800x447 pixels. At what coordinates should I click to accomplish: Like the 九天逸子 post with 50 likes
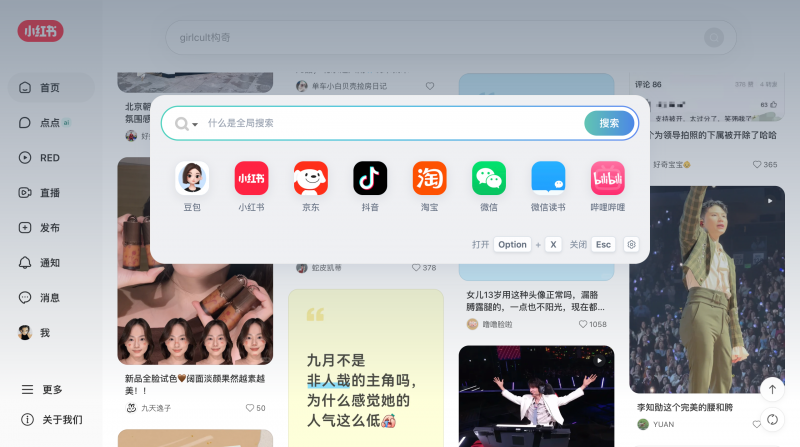[249, 408]
